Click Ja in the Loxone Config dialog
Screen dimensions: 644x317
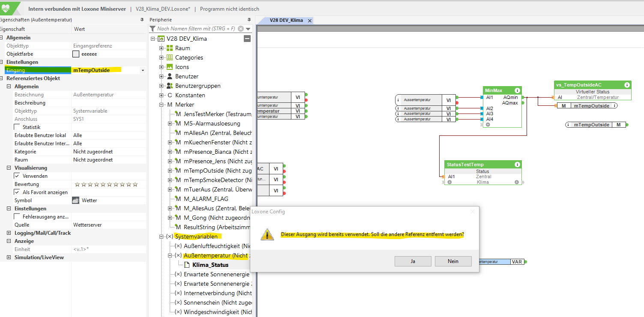(x=413, y=261)
